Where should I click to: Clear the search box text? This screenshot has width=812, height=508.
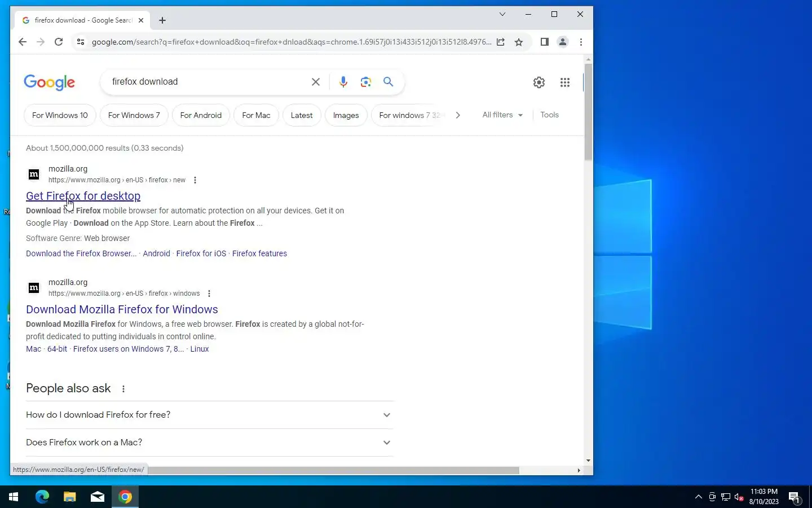pyautogui.click(x=316, y=82)
